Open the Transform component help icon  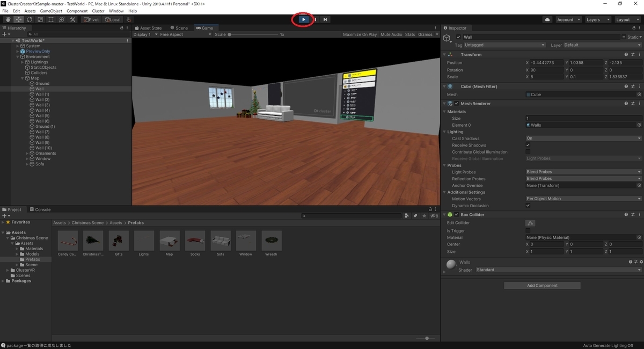[626, 54]
